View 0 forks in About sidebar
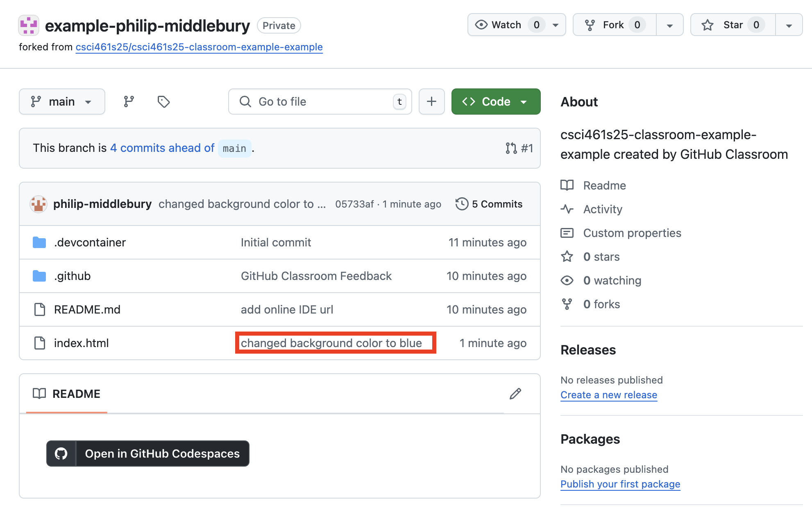812x510 pixels. pyautogui.click(x=601, y=304)
